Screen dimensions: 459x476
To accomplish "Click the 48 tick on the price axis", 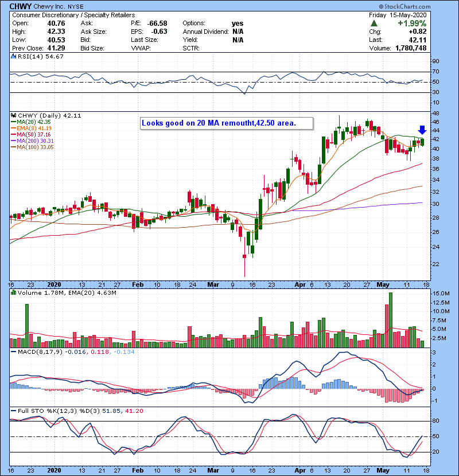I will coord(435,113).
